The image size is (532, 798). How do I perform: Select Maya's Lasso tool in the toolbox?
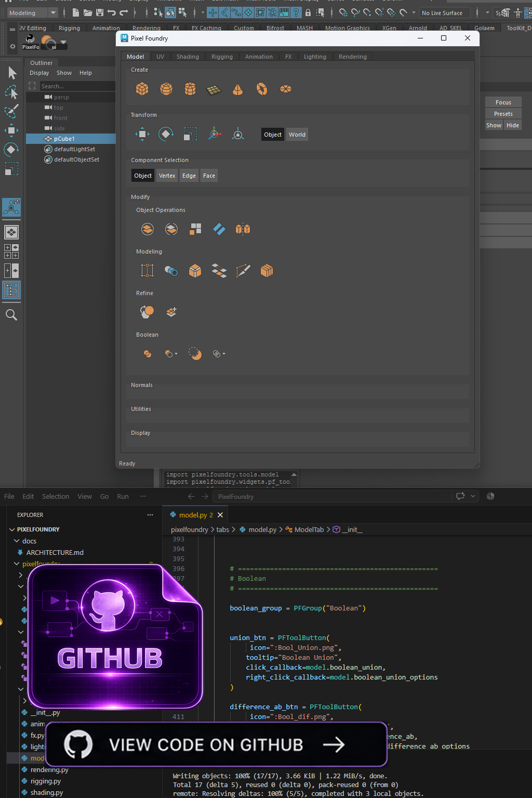pyautogui.click(x=12, y=92)
